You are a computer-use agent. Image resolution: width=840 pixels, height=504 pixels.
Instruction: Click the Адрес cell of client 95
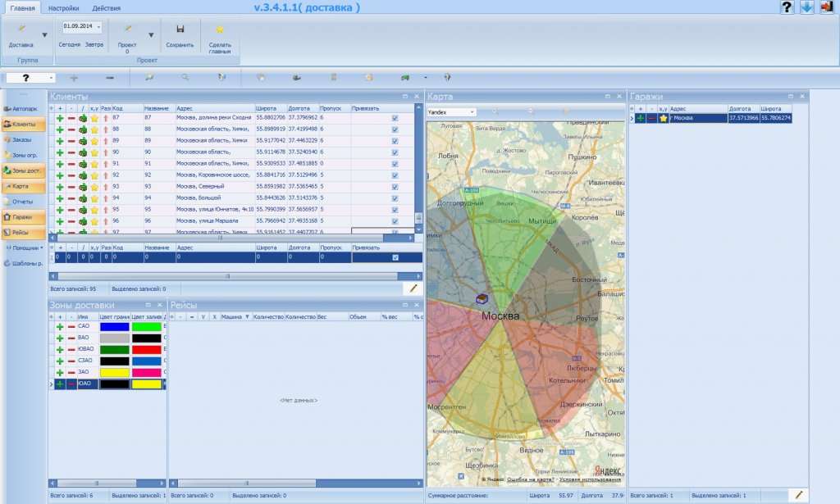click(215, 210)
